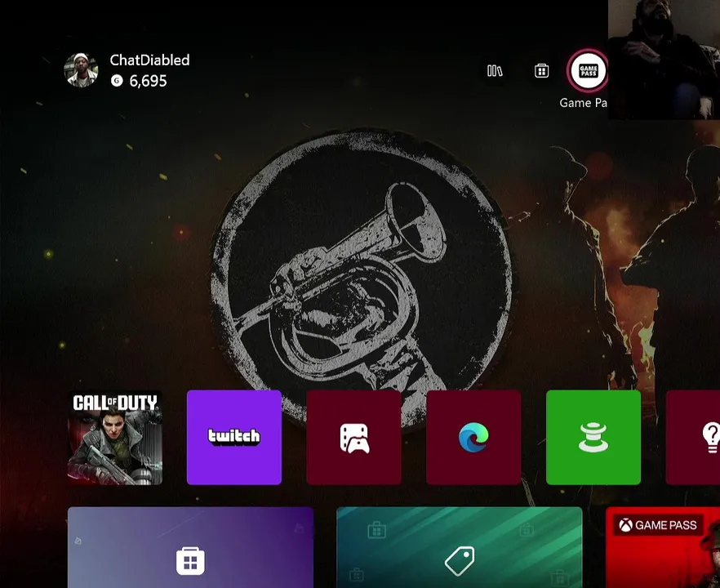Select the gamerscore value 6,695
This screenshot has width=720, height=588.
click(x=148, y=82)
